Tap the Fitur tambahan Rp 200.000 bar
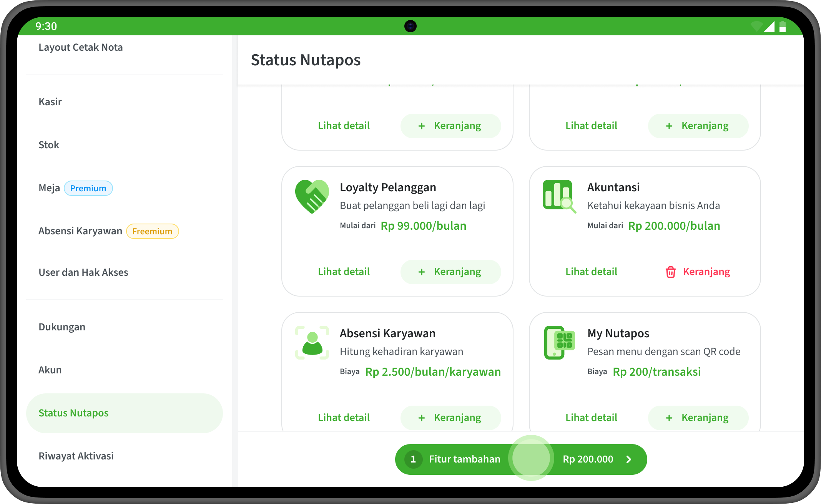The image size is (821, 504). click(521, 459)
